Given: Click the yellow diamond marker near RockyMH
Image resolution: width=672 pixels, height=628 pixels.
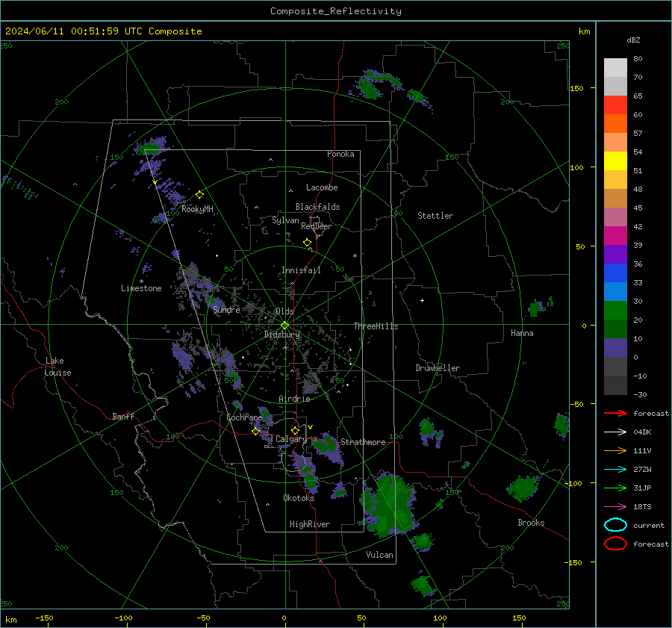Looking at the screenshot, I should [x=199, y=195].
